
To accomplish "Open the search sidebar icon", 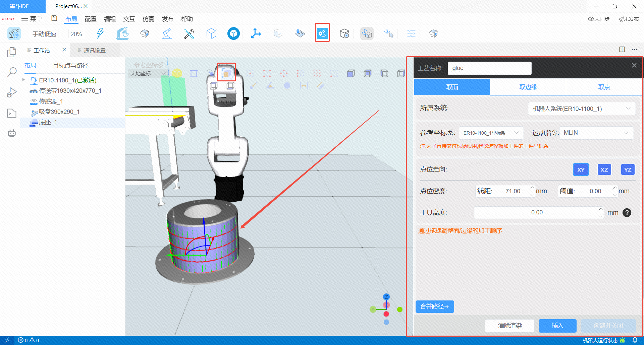I will pyautogui.click(x=12, y=72).
